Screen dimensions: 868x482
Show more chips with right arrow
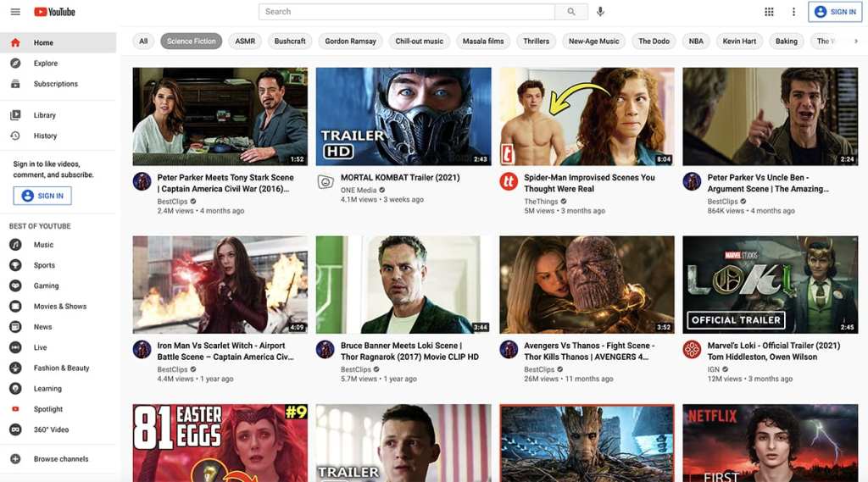pos(856,41)
